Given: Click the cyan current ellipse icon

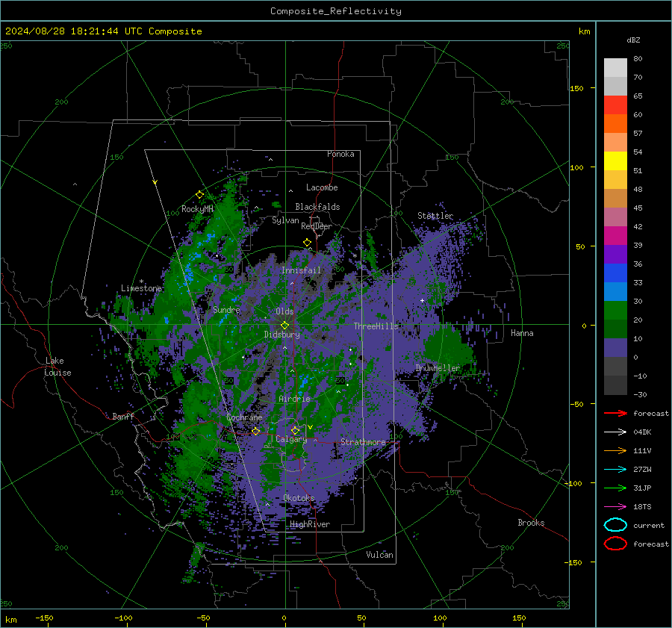Looking at the screenshot, I should pyautogui.click(x=615, y=525).
